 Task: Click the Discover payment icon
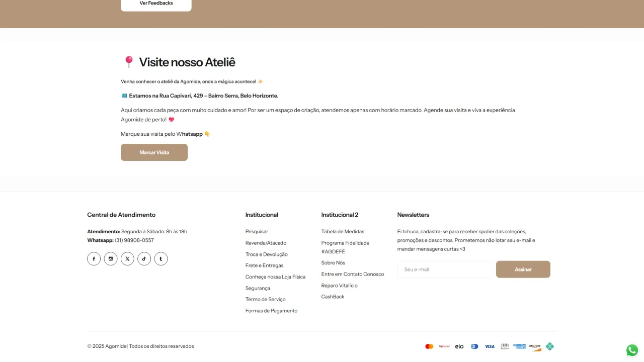pos(535,346)
